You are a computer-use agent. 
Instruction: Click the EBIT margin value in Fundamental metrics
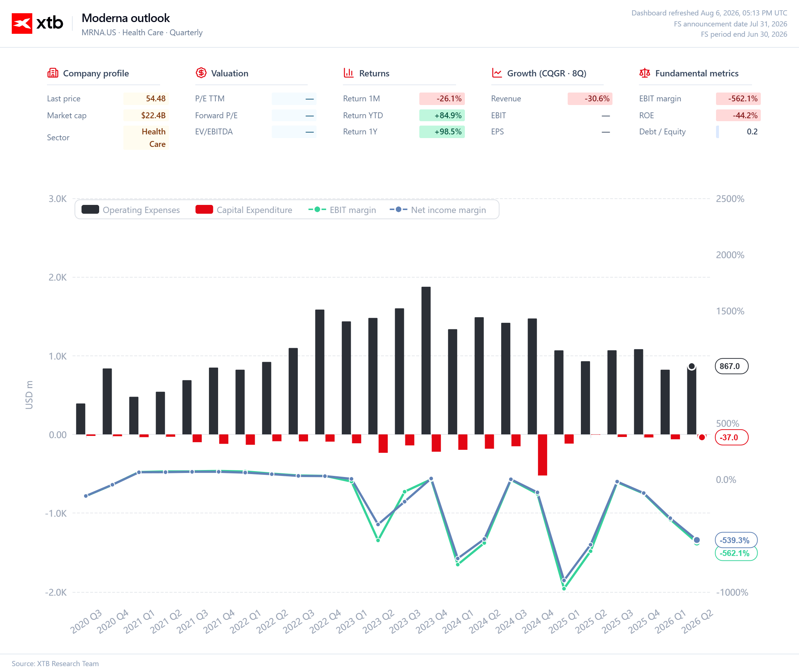click(x=738, y=99)
